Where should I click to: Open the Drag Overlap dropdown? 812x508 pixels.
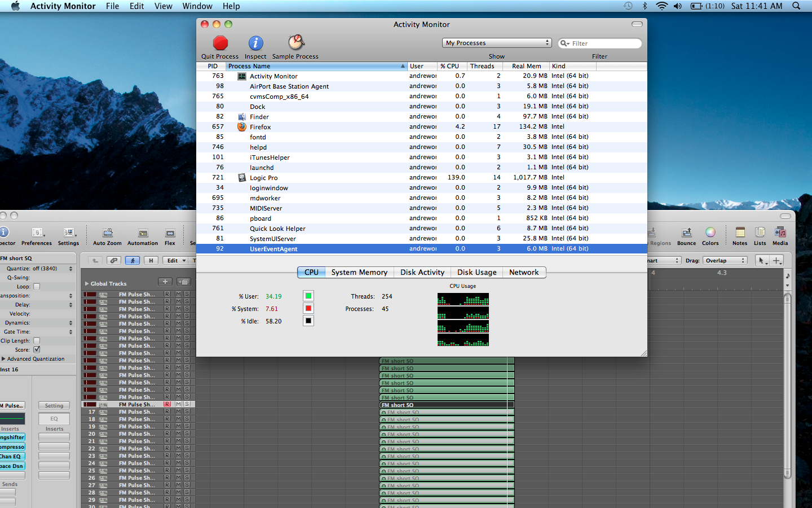click(x=725, y=260)
